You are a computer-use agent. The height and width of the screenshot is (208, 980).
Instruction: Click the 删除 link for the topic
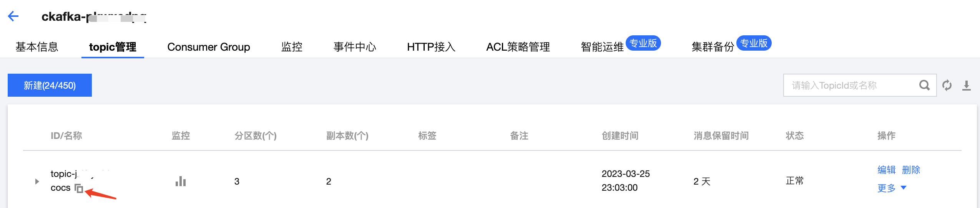pos(911,170)
